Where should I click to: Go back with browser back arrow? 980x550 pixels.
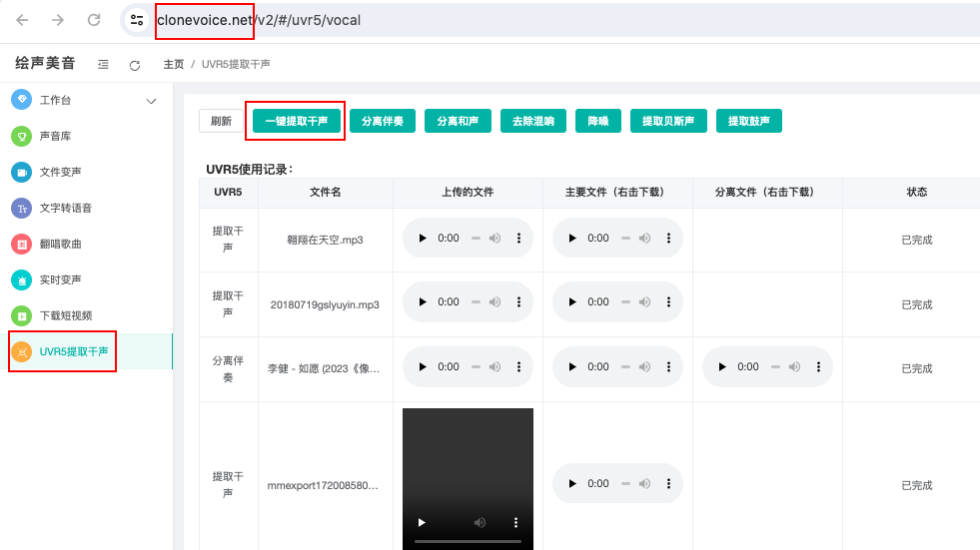(23, 20)
